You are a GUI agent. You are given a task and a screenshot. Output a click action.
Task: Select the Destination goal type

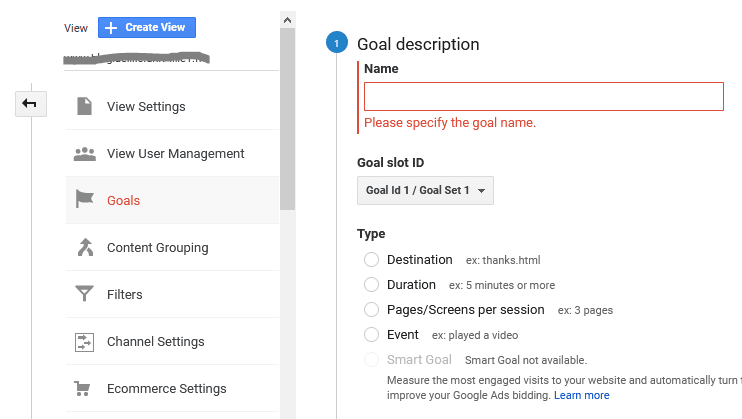pos(371,260)
